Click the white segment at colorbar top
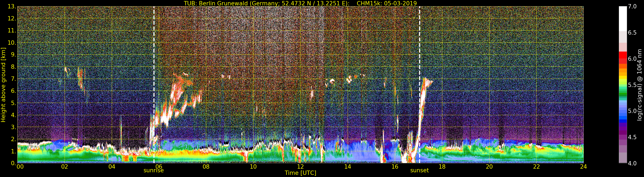Screen dimensions: 644x177 pos(623,19)
